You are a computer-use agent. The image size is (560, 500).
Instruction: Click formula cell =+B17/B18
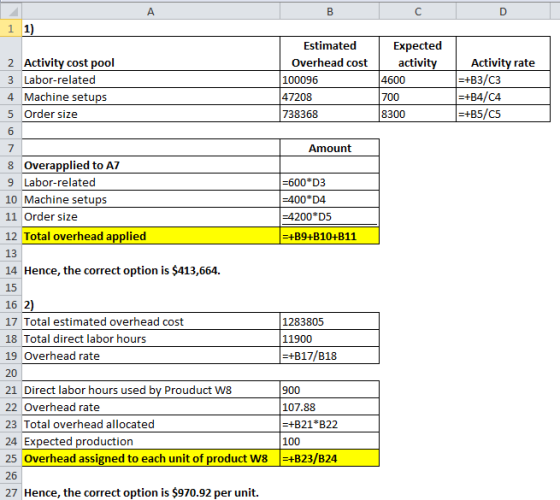[330, 356]
